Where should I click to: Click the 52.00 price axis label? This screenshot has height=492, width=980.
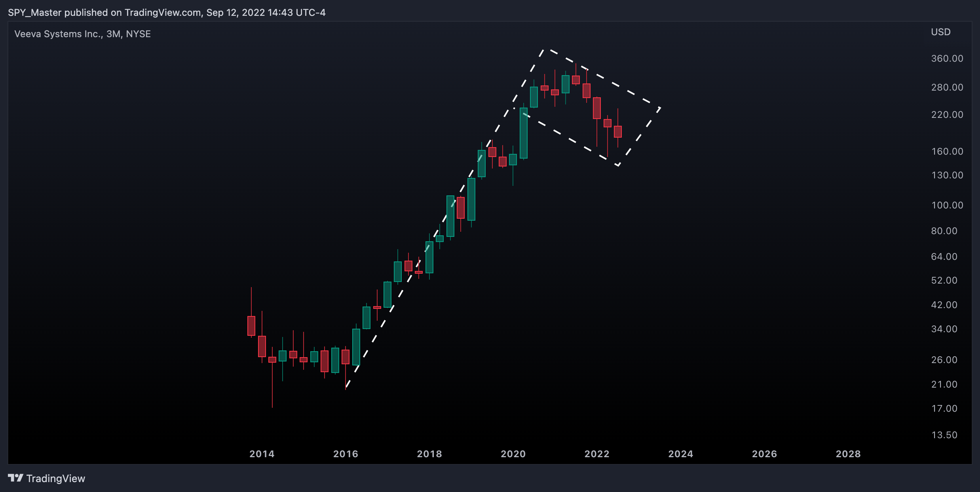click(944, 280)
